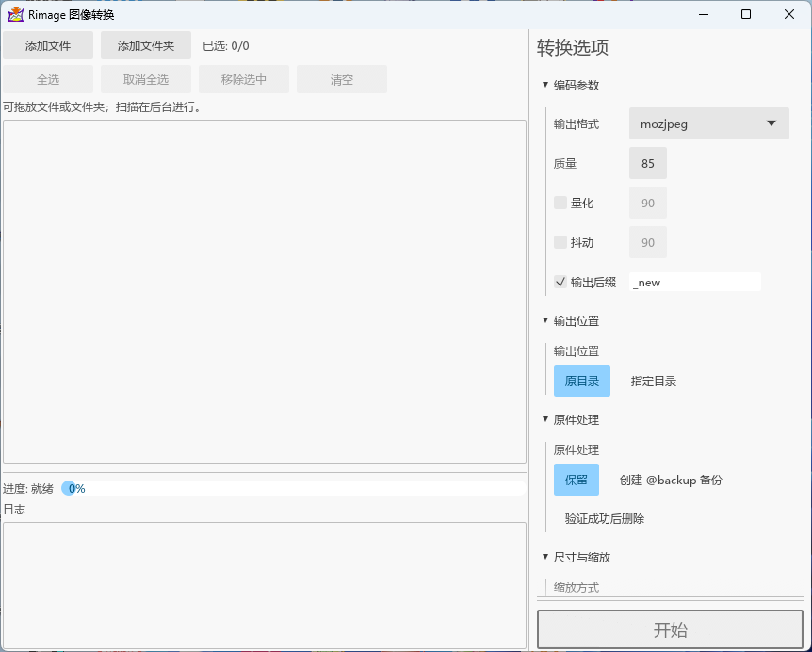Click the 已选: 0/0 counter text
Image resolution: width=812 pixels, height=652 pixels.
point(226,46)
